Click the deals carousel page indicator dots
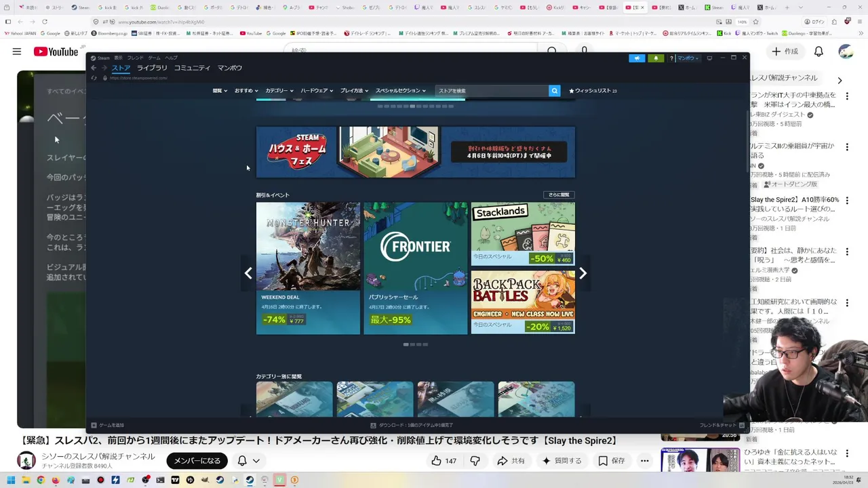 (416, 344)
